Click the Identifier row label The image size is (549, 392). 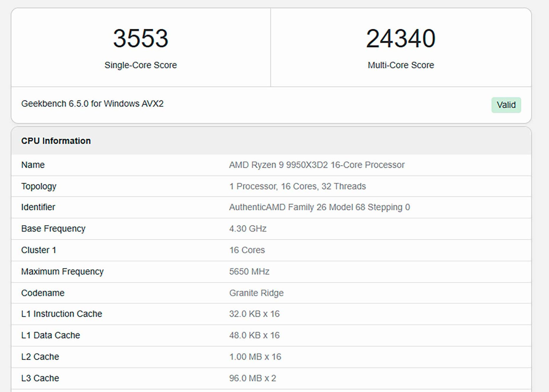click(38, 207)
